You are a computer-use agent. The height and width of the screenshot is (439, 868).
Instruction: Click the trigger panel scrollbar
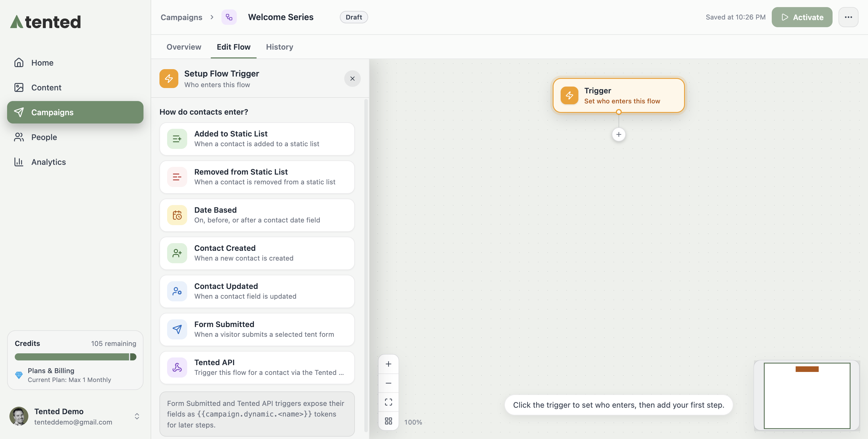tap(366, 265)
